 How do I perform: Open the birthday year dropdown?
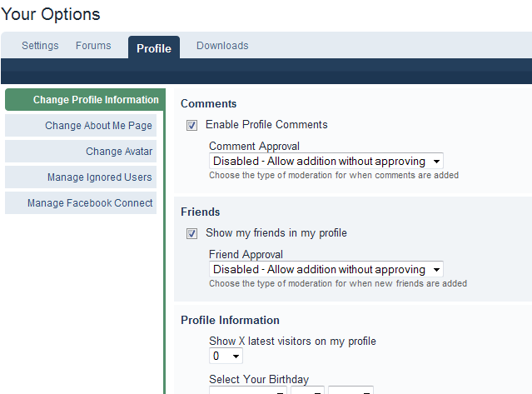tap(351, 390)
